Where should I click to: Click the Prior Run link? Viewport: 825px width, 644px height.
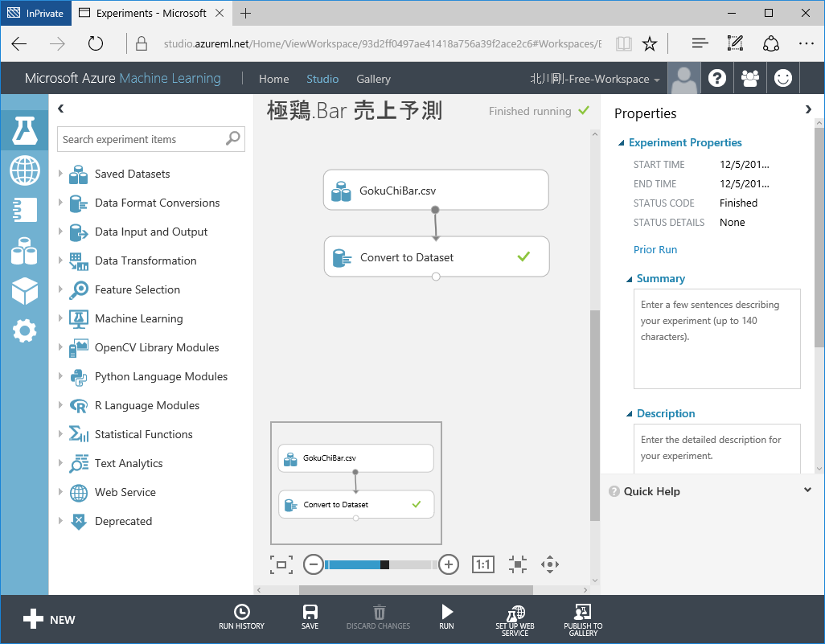tap(655, 249)
